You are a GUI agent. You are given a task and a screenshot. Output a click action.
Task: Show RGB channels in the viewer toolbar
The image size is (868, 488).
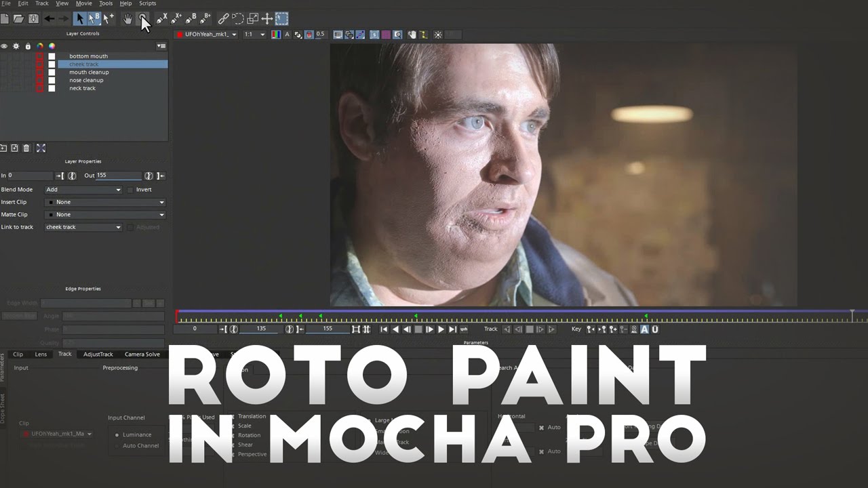[x=276, y=35]
